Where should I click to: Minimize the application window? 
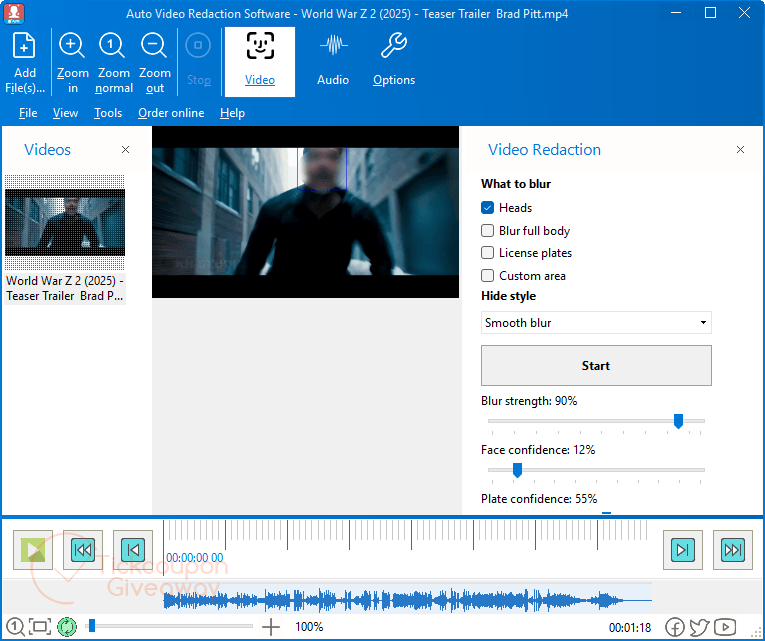(x=676, y=13)
